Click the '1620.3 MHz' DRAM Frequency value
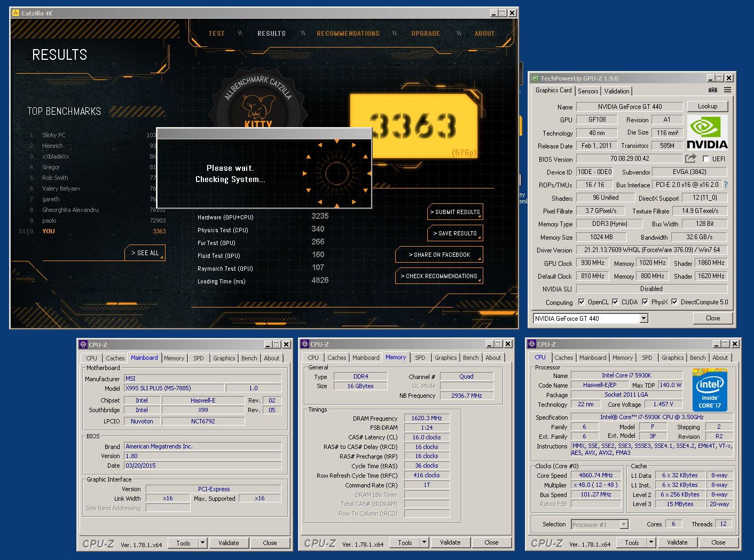 (427, 418)
